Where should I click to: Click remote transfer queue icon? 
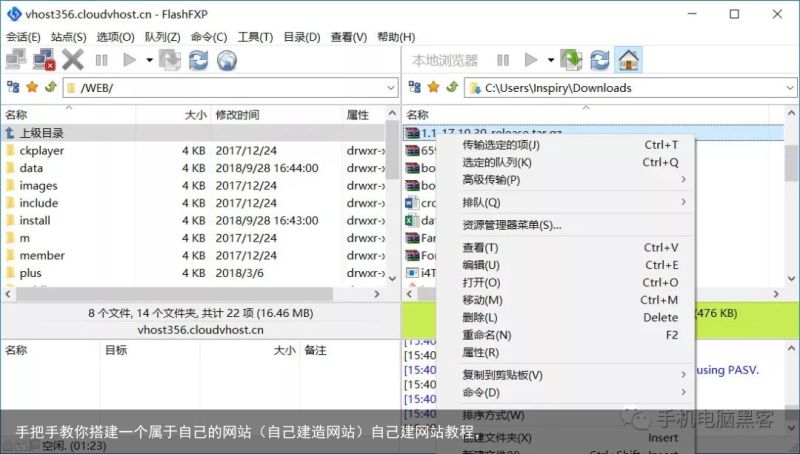click(x=169, y=60)
